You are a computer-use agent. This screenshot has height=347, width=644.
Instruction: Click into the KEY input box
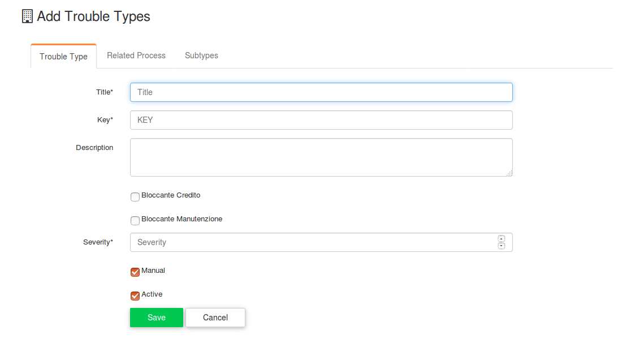[x=321, y=120]
